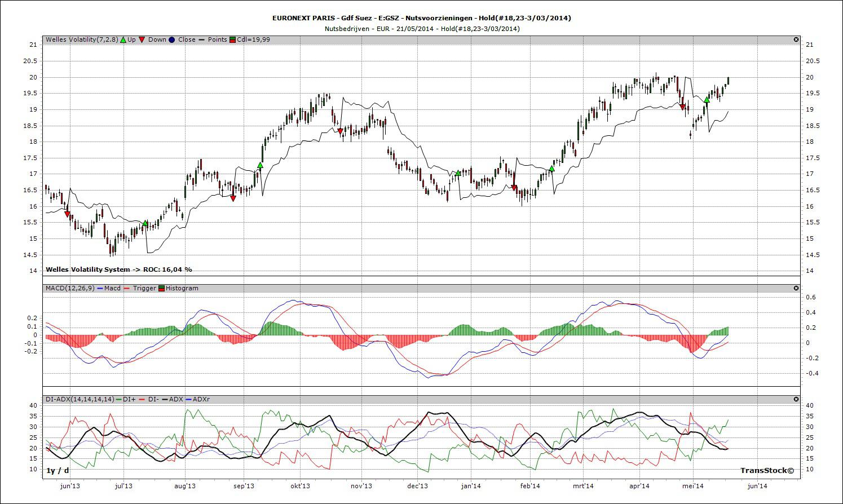
Task: Click the jan'14 date axis label
Action: [x=471, y=486]
